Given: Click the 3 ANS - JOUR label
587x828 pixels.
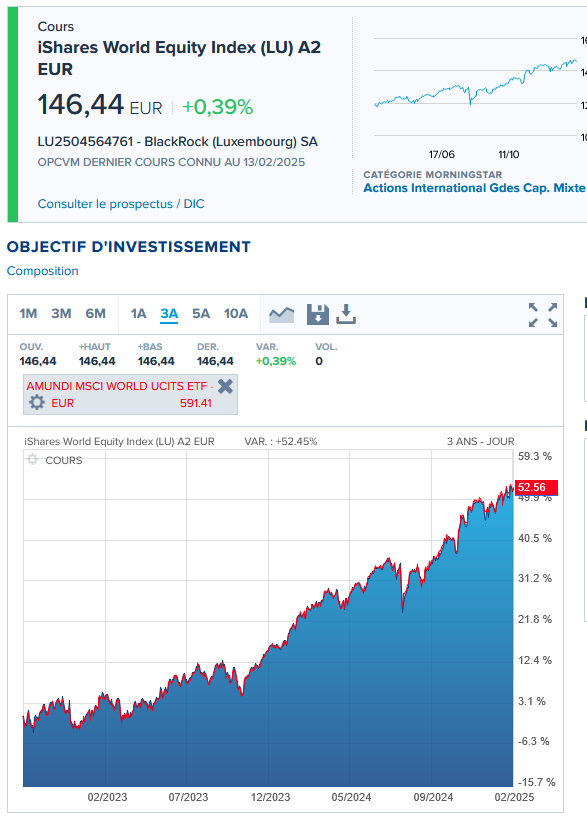Looking at the screenshot, I should (480, 441).
